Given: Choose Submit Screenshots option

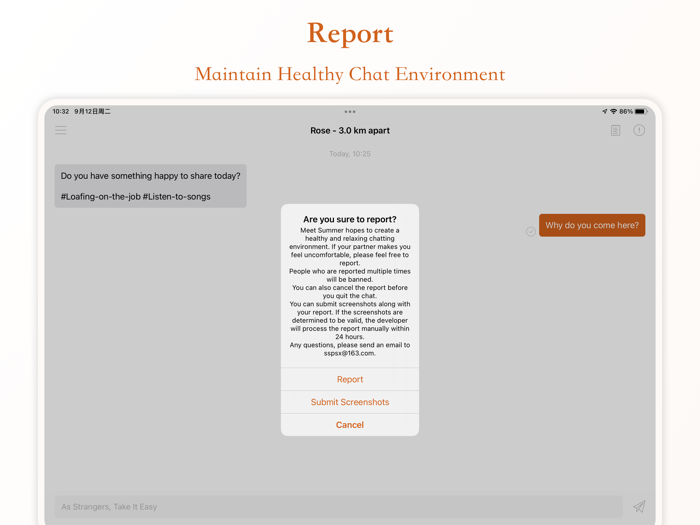Looking at the screenshot, I should [x=350, y=402].
